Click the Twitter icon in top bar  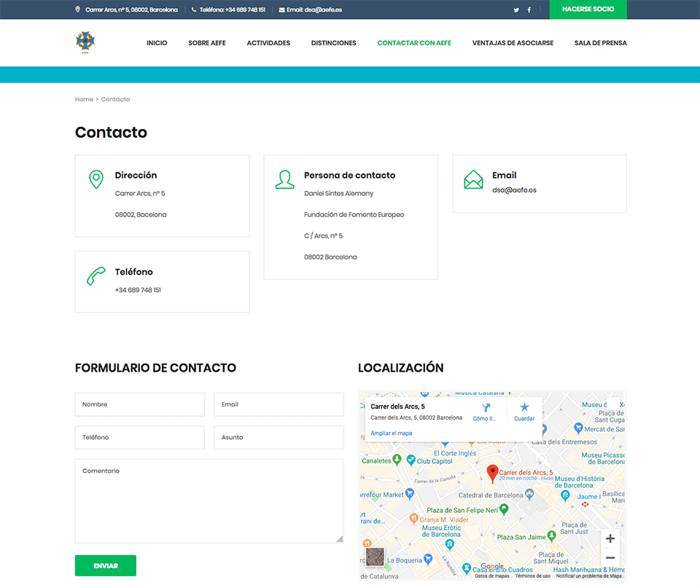[x=516, y=9]
